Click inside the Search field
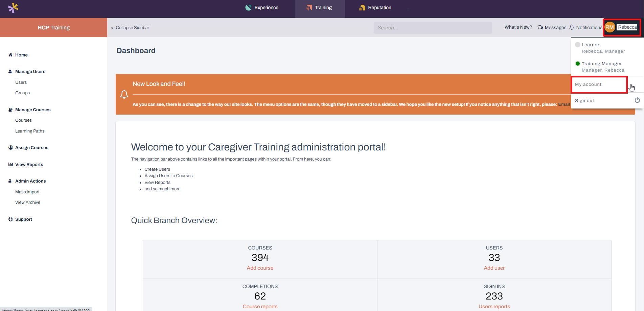The height and width of the screenshot is (311, 644). [433, 27]
